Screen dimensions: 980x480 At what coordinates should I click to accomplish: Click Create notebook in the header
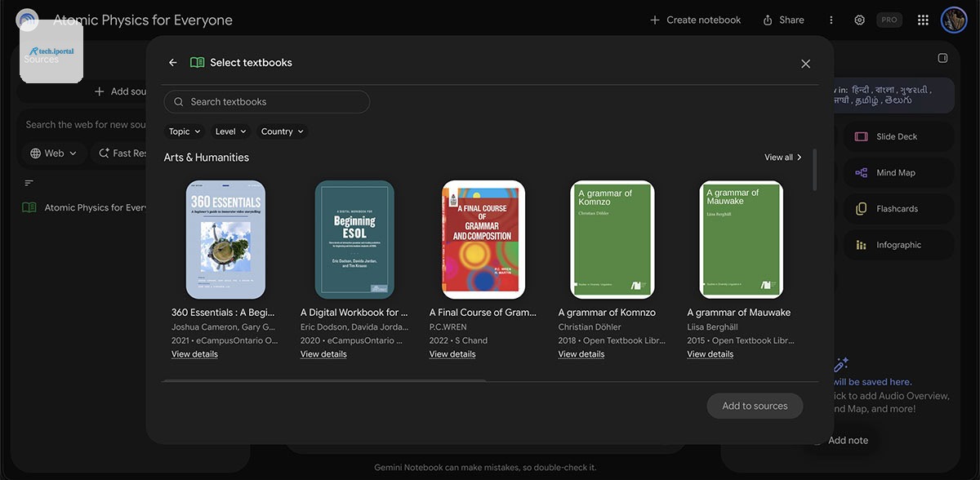pos(696,20)
